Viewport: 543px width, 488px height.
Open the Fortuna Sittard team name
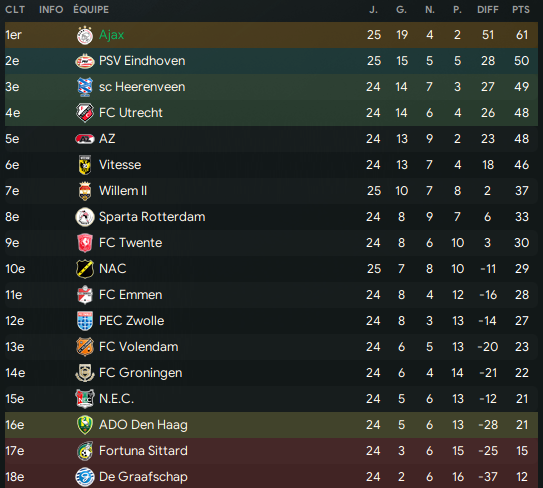(143, 451)
